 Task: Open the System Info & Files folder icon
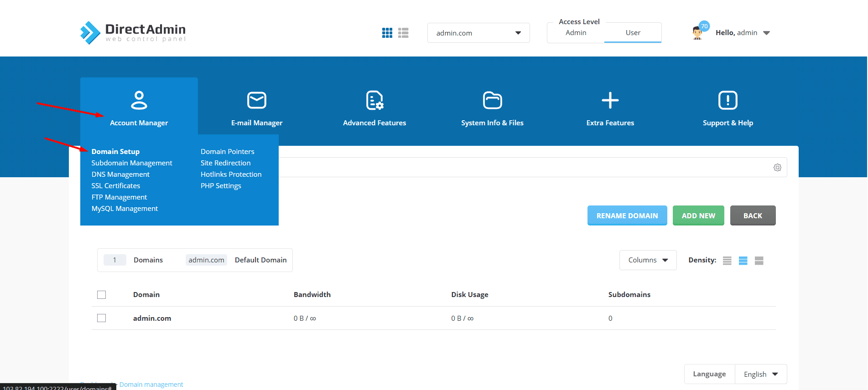click(x=492, y=101)
